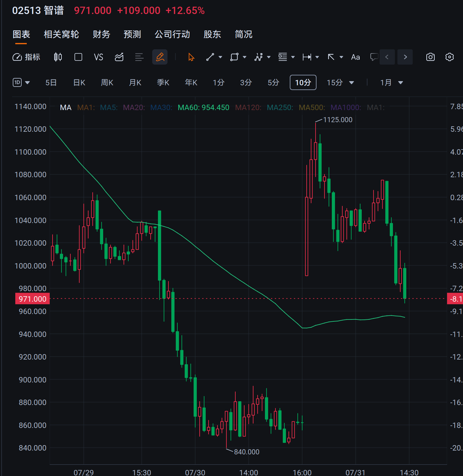463x476 pixels.
Task: Click the comment bubble note icon
Action: tap(374, 57)
